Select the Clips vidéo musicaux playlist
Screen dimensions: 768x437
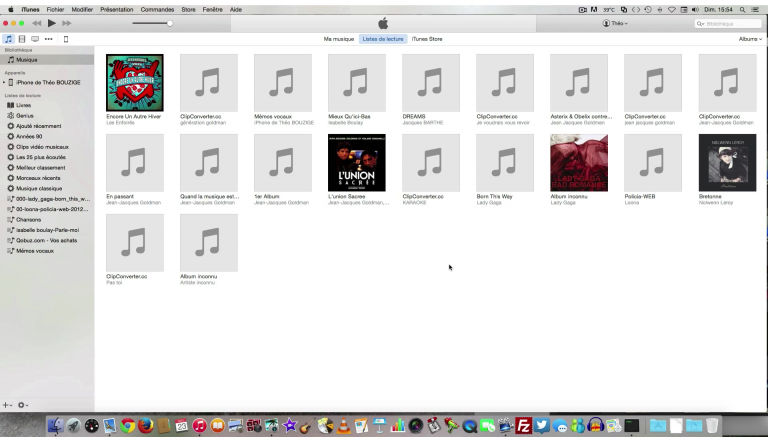pos(42,147)
